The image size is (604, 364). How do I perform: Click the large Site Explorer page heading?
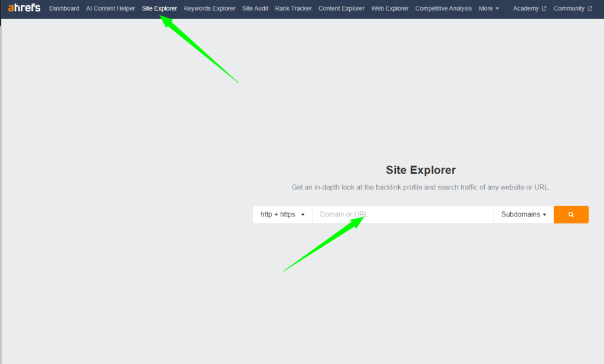pos(421,170)
